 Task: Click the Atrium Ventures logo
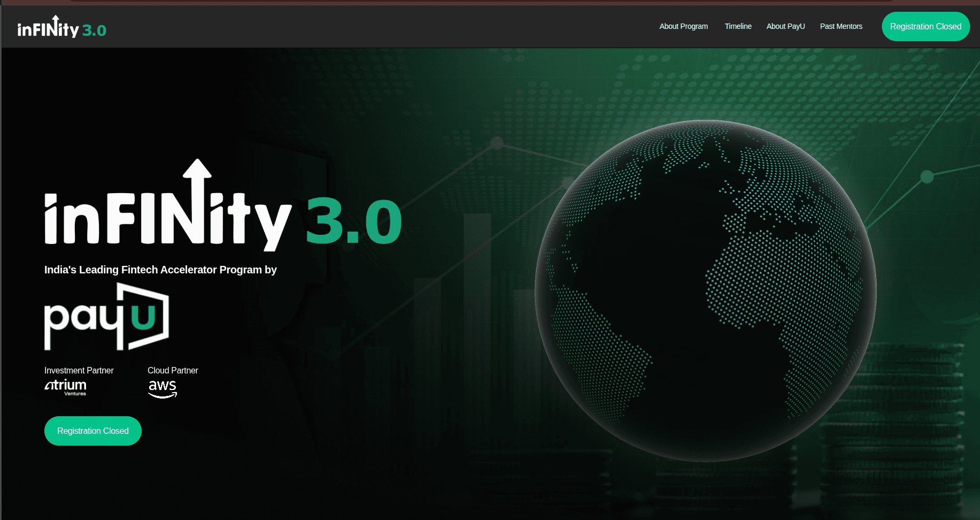pos(65,387)
